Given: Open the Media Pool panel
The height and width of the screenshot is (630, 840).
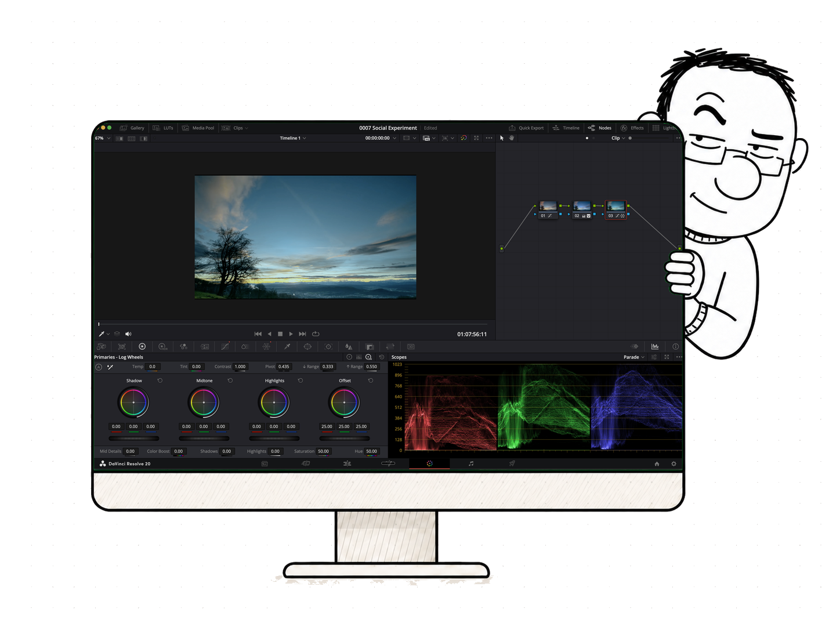Looking at the screenshot, I should coord(198,128).
